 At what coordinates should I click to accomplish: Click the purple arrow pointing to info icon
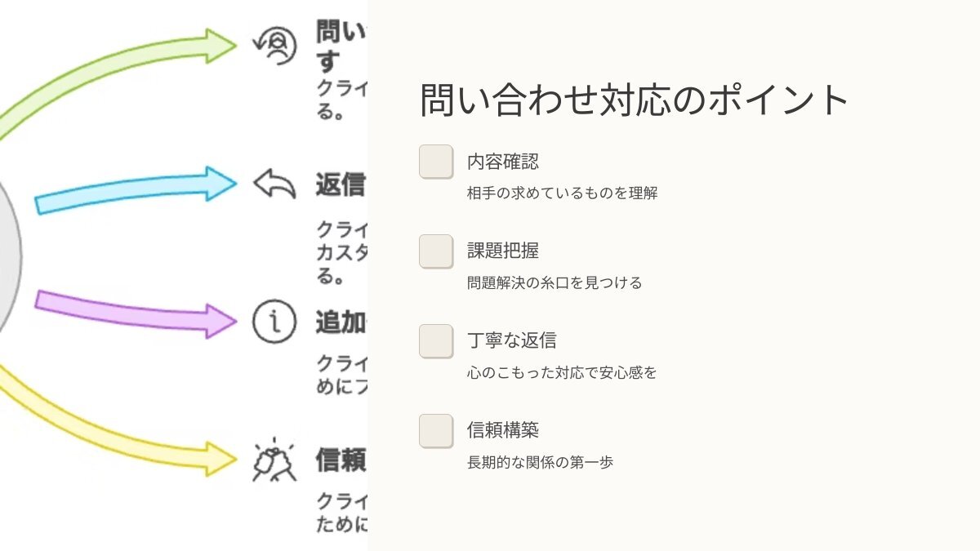click(x=136, y=312)
